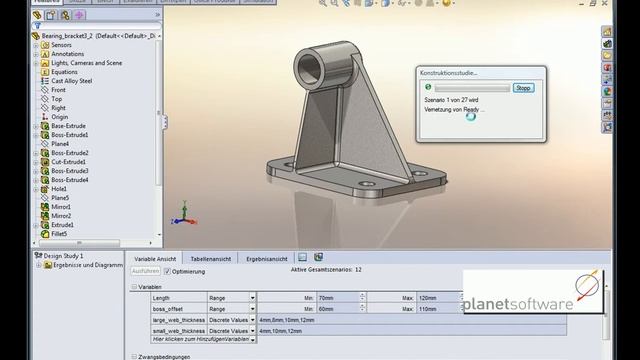Click the Ausführen button
This screenshot has height=360, width=640.
tap(145, 271)
